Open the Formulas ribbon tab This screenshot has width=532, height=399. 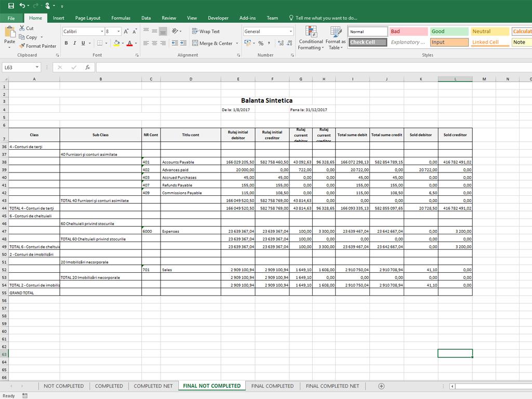point(121,18)
